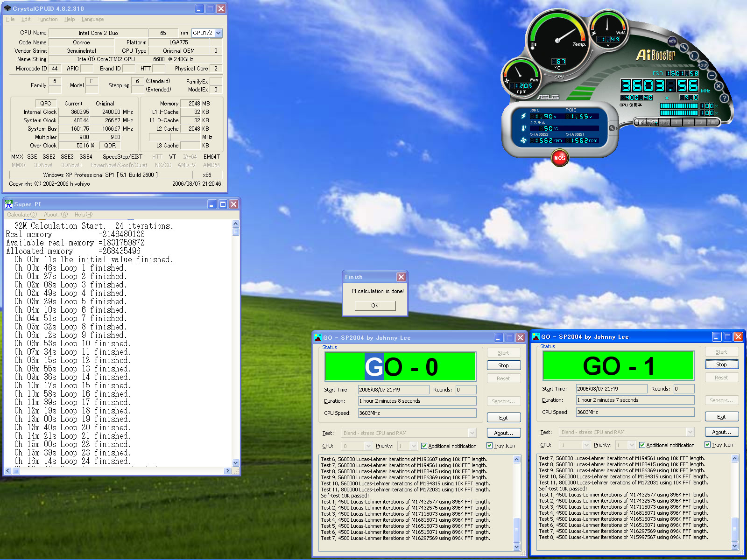Click the AiBooster save floppy icon
The height and width of the screenshot is (560, 747).
(x=712, y=122)
